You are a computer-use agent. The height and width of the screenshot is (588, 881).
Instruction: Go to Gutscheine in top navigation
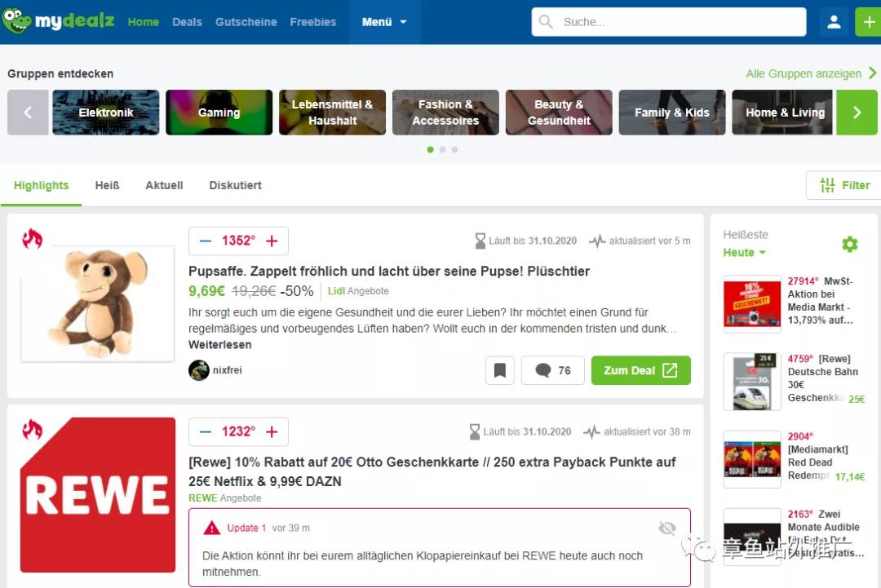246,22
